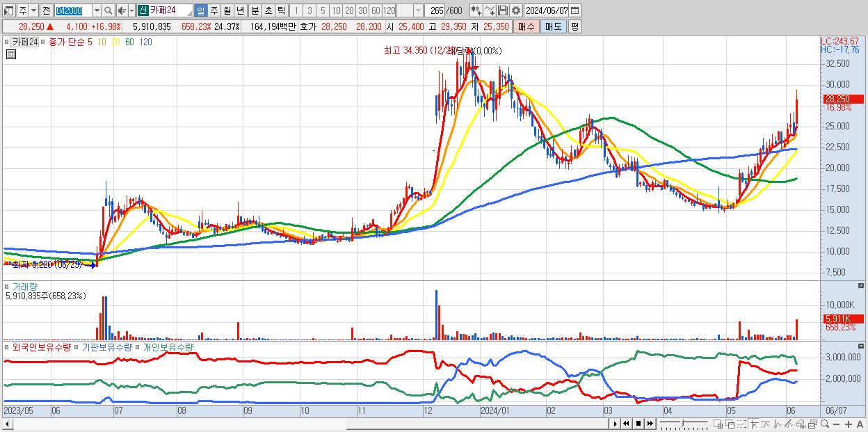Click the stock code input field 042000
The height and width of the screenshot is (432, 868).
73,10
